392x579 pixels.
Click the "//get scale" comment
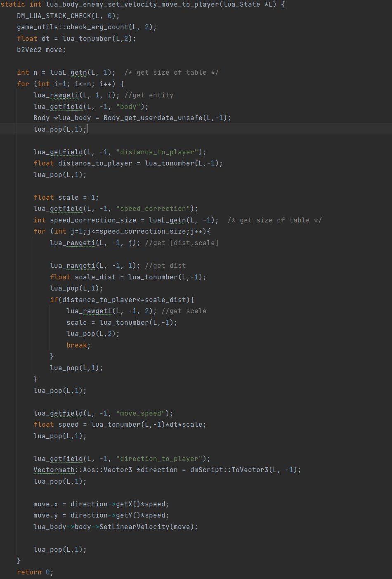[x=184, y=311]
